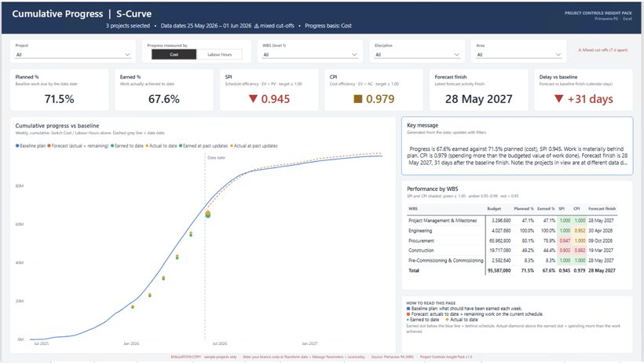Click Construction CPI cell 0.882

click(580, 251)
